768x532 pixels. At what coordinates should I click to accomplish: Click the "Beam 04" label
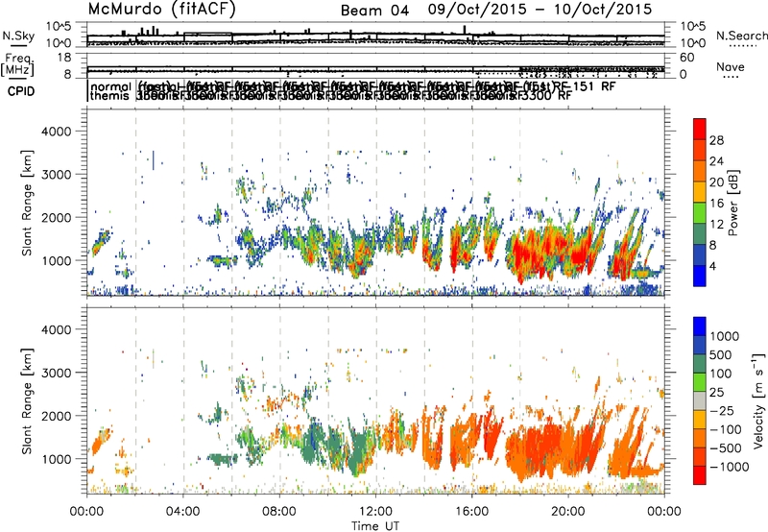[374, 11]
